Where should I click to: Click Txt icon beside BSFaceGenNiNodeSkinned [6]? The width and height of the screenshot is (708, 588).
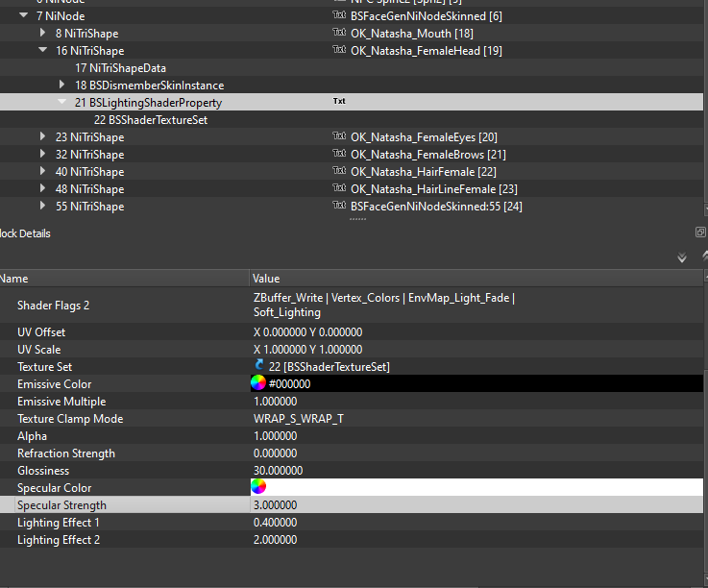(339, 15)
